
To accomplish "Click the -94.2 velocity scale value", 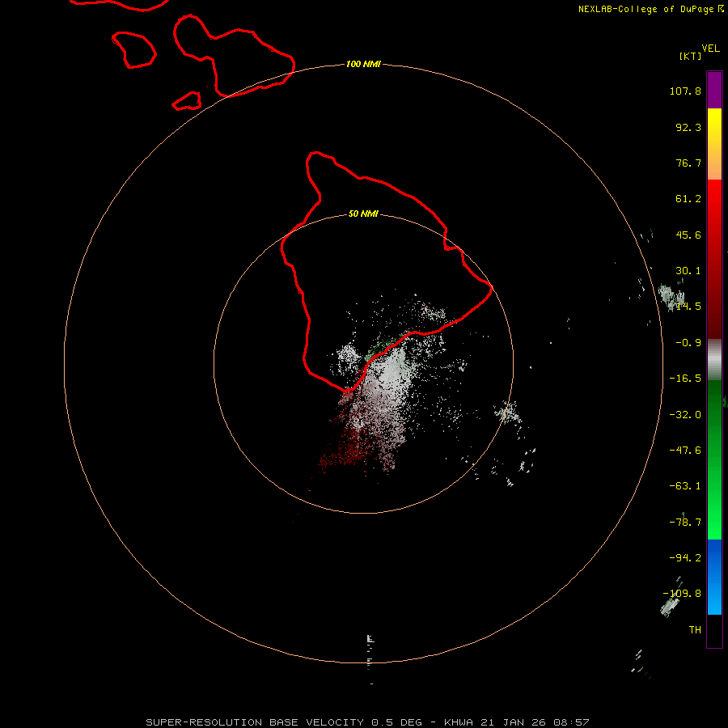I will pyautogui.click(x=685, y=558).
